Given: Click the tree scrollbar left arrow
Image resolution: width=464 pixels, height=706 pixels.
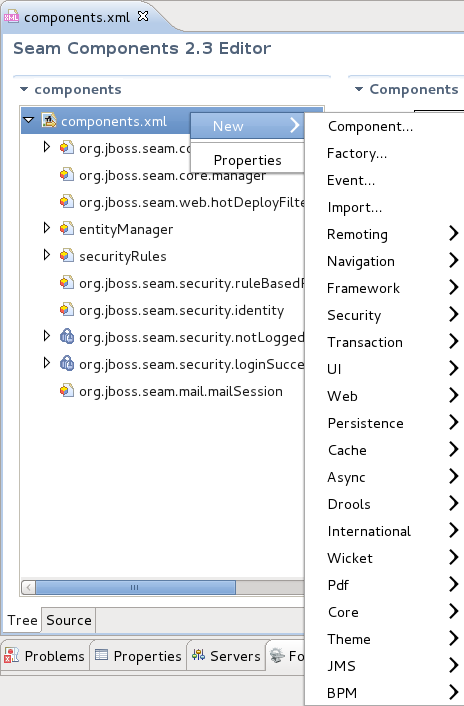Looking at the screenshot, I should click(x=29, y=587).
